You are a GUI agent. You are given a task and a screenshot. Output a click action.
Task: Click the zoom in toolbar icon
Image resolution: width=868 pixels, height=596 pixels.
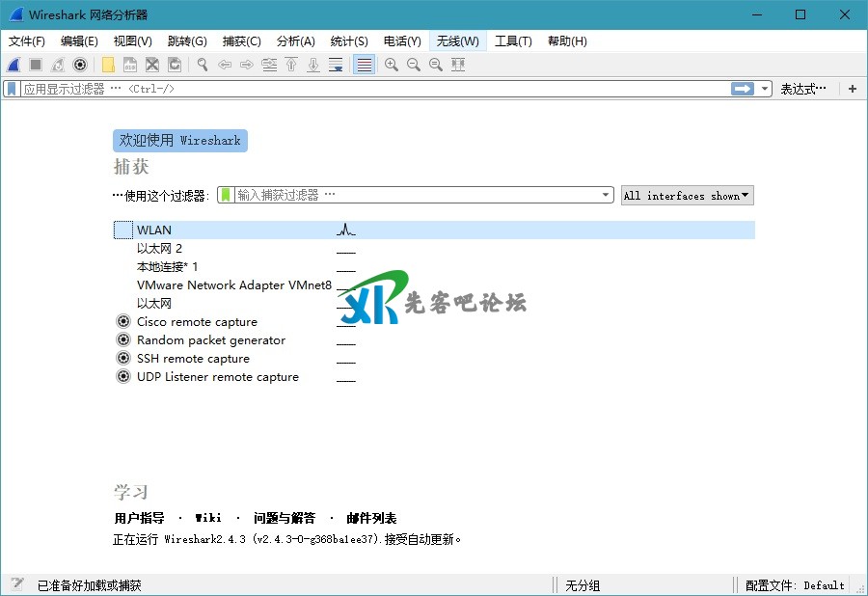click(x=391, y=65)
